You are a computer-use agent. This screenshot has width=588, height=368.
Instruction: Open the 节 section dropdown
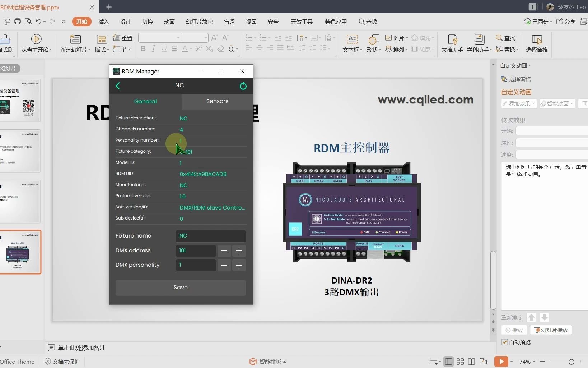pyautogui.click(x=122, y=49)
